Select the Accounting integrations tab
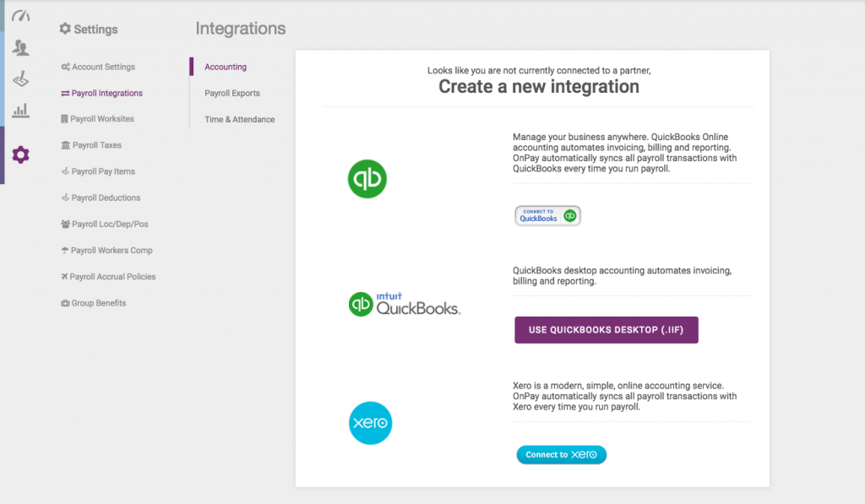This screenshot has width=865, height=504. pos(226,67)
